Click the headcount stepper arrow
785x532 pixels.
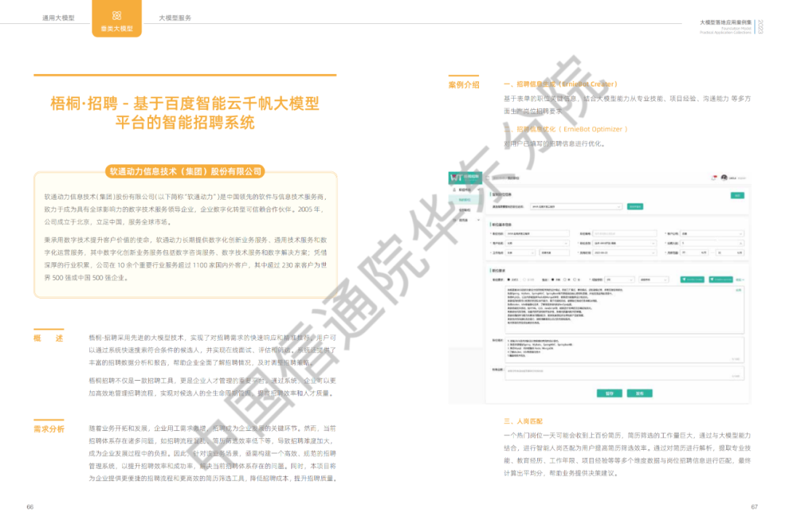pyautogui.click(x=741, y=243)
